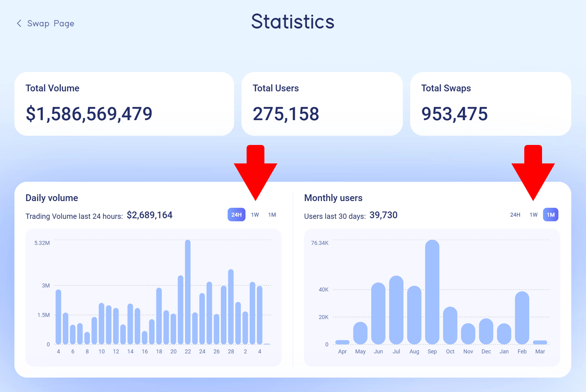Click the Total Users card

click(322, 104)
